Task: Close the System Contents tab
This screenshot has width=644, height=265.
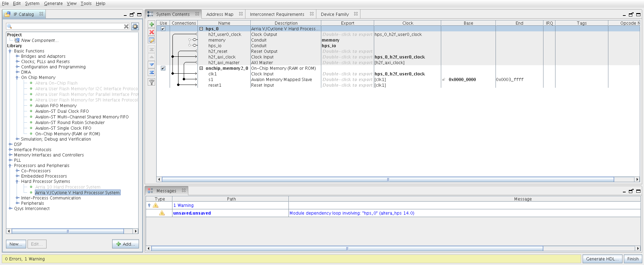Action: (x=197, y=14)
